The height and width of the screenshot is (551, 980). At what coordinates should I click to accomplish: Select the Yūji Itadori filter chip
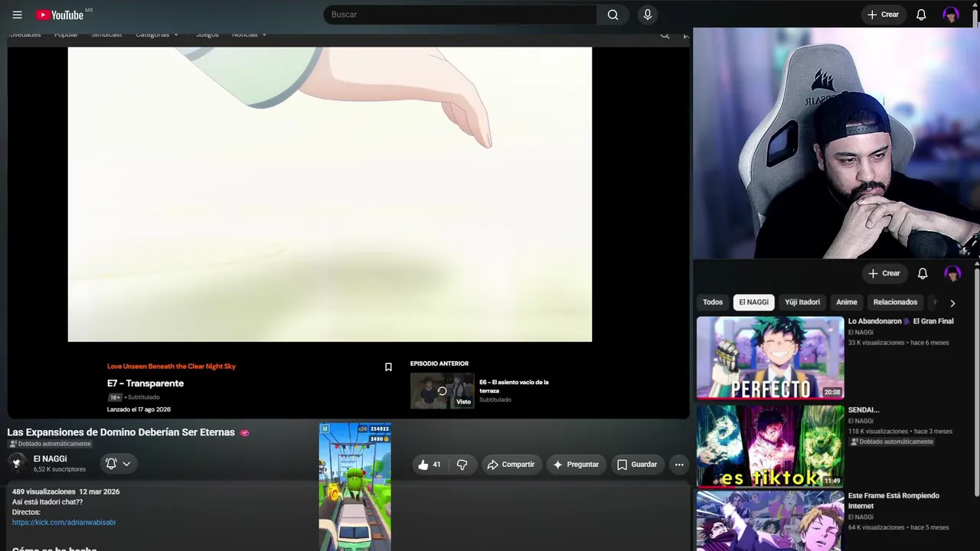pos(802,302)
